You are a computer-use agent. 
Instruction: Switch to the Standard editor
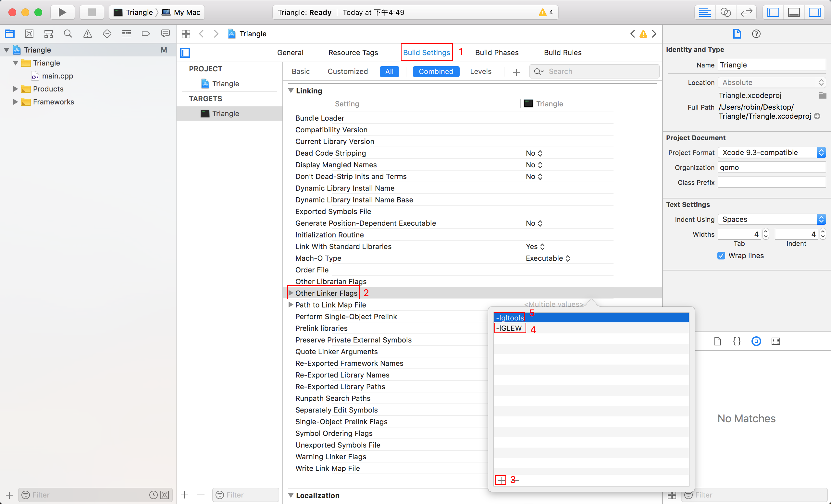coord(705,12)
